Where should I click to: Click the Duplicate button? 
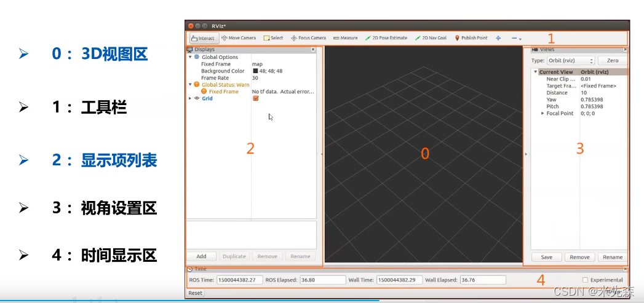[234, 256]
